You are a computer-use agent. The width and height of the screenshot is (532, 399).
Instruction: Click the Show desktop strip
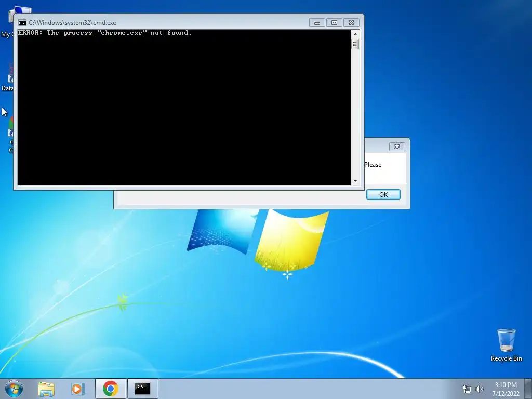tap(528, 389)
